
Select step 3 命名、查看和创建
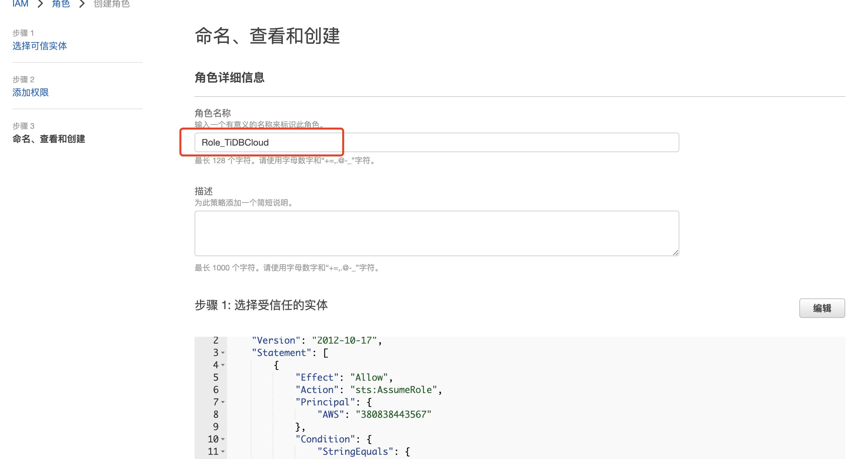(x=49, y=139)
